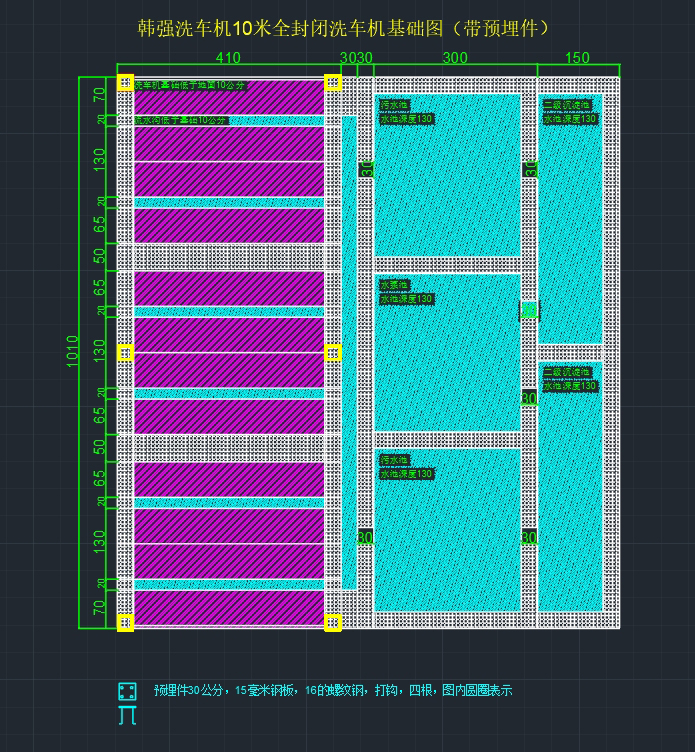
Task: Select the yellow embedded plate right of 洗车机基础 label
Action: click(333, 82)
